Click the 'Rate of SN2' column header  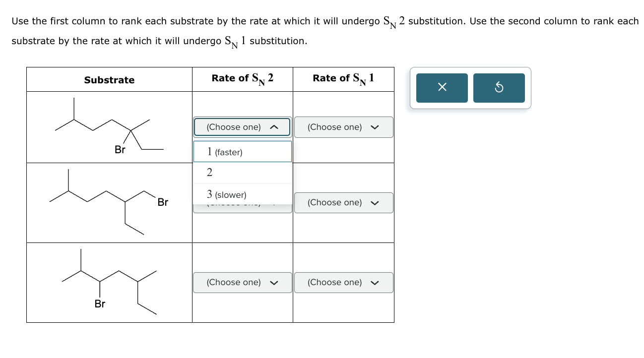[x=242, y=78]
